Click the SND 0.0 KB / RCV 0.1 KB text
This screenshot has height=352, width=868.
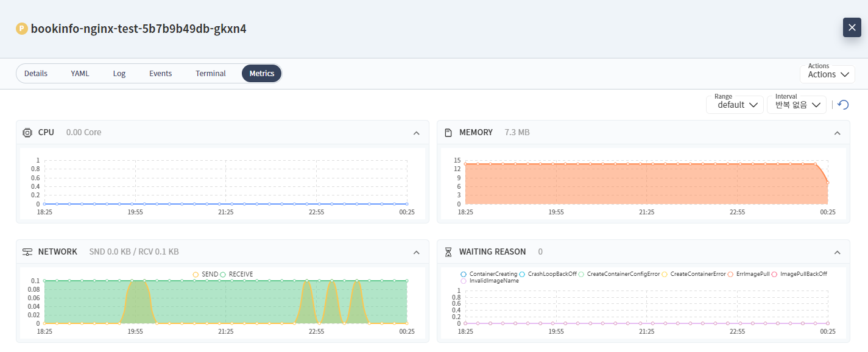(134, 252)
